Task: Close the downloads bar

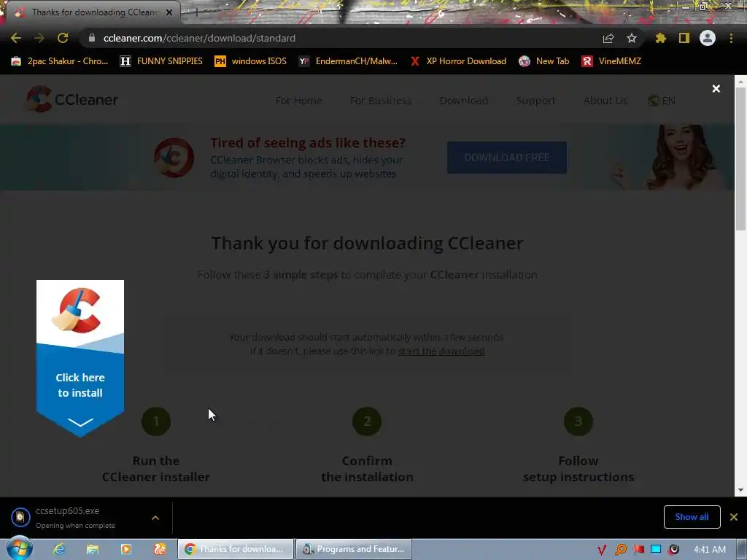Action: (734, 517)
